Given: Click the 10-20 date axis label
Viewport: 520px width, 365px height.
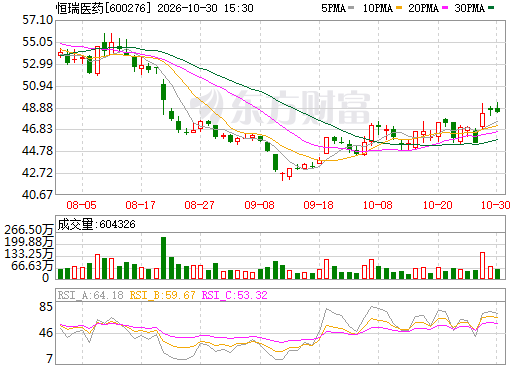Looking at the screenshot, I should point(438,205).
